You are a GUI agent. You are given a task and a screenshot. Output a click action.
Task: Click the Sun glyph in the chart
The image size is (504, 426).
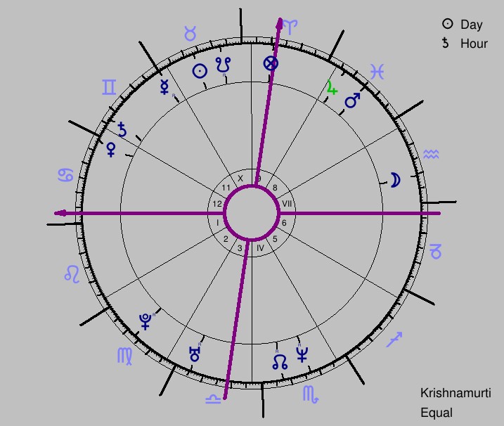tap(200, 71)
